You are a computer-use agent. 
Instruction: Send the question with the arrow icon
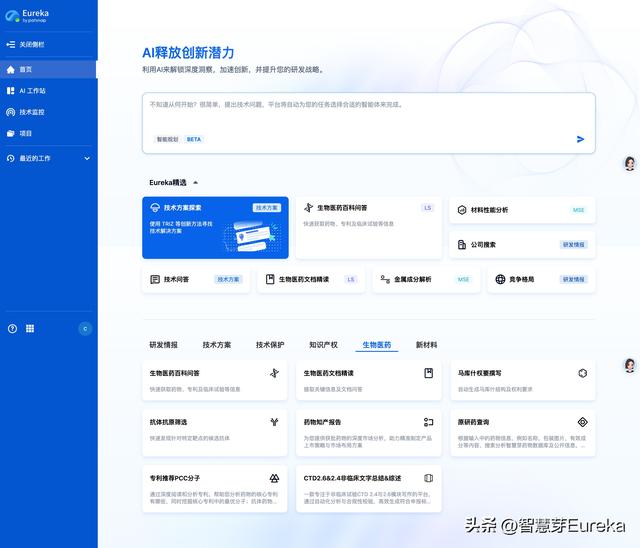[580, 139]
